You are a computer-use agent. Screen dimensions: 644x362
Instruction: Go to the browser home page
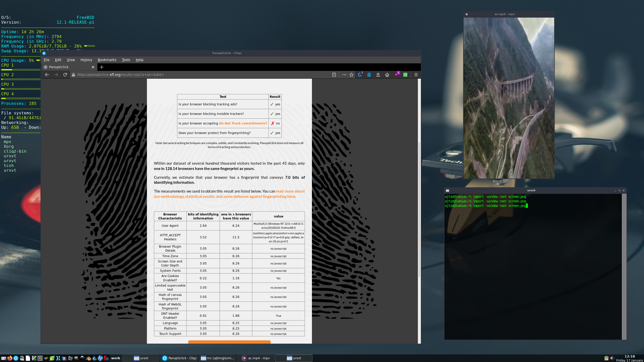pyautogui.click(x=387, y=75)
